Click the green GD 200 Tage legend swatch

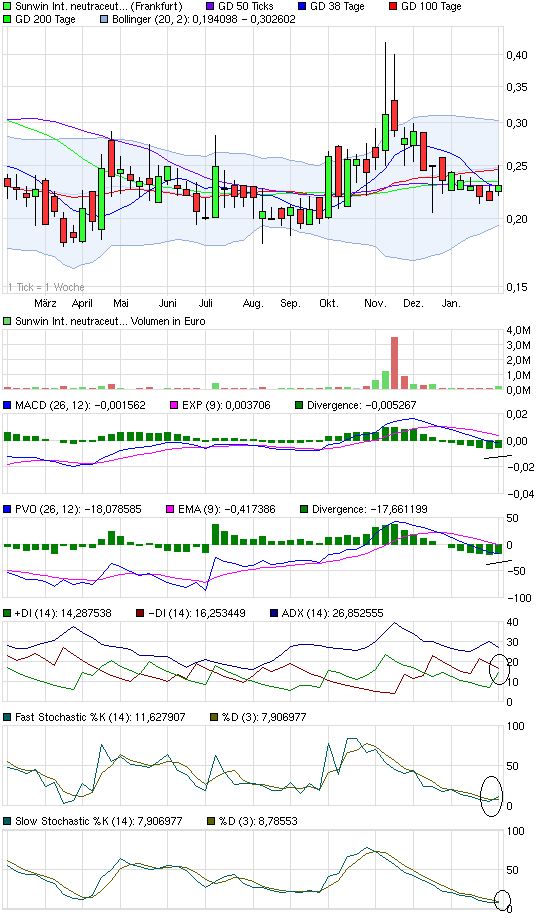[x=7, y=19]
